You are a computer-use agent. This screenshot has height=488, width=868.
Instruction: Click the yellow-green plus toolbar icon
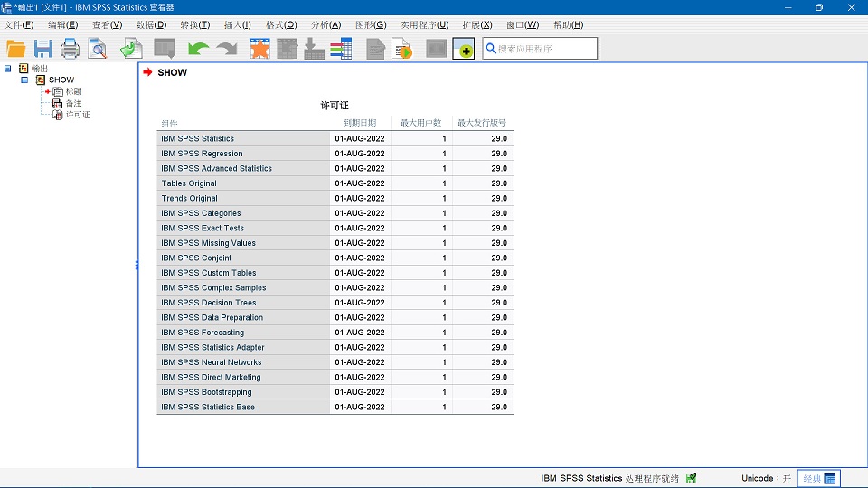(x=463, y=49)
